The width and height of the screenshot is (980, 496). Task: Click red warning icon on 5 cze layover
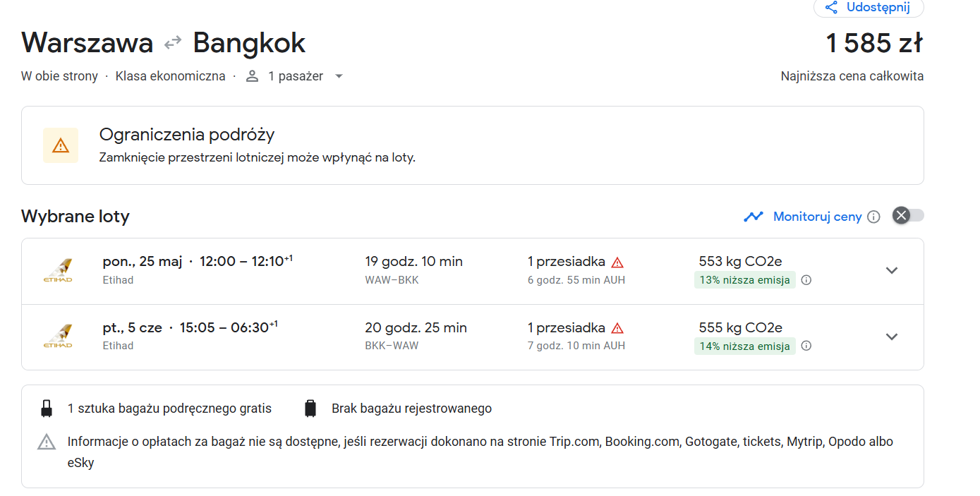pos(617,328)
